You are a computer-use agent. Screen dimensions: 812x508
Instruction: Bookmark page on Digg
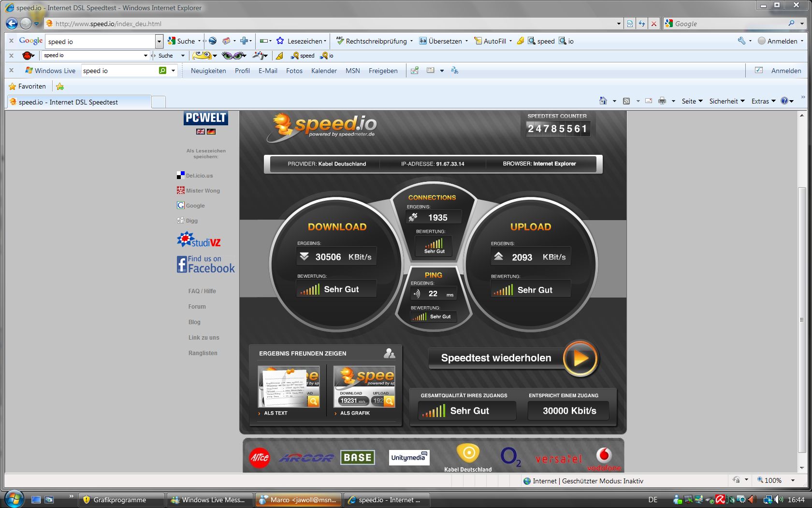click(187, 221)
